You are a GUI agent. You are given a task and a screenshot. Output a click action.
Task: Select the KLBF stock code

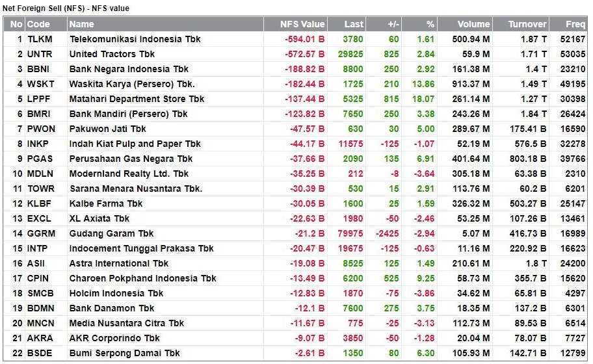tap(39, 203)
